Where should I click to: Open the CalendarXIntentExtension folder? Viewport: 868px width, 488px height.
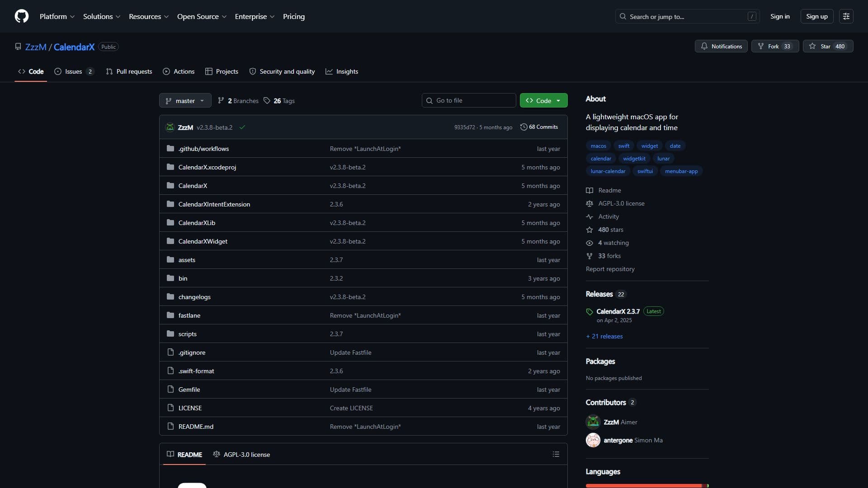[214, 204]
